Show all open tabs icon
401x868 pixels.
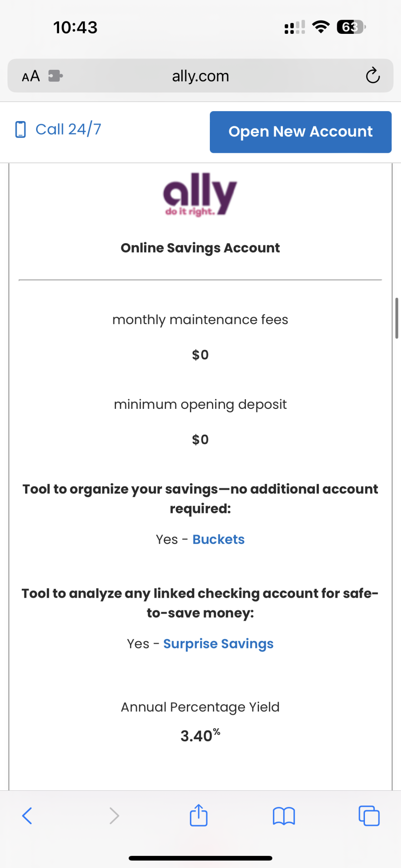(x=369, y=815)
